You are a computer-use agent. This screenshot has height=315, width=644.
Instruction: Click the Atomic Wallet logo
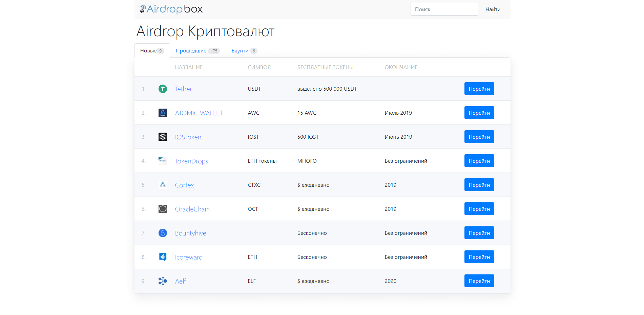[163, 113]
